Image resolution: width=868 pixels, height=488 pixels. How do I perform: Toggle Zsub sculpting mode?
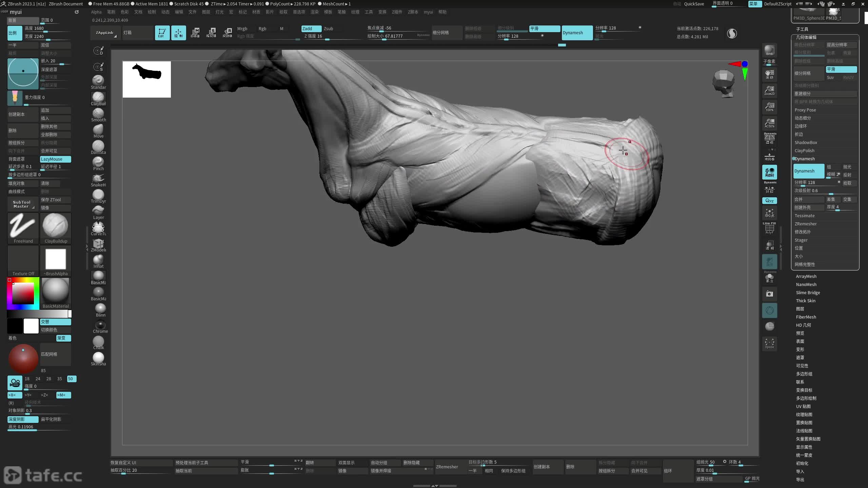pyautogui.click(x=328, y=28)
